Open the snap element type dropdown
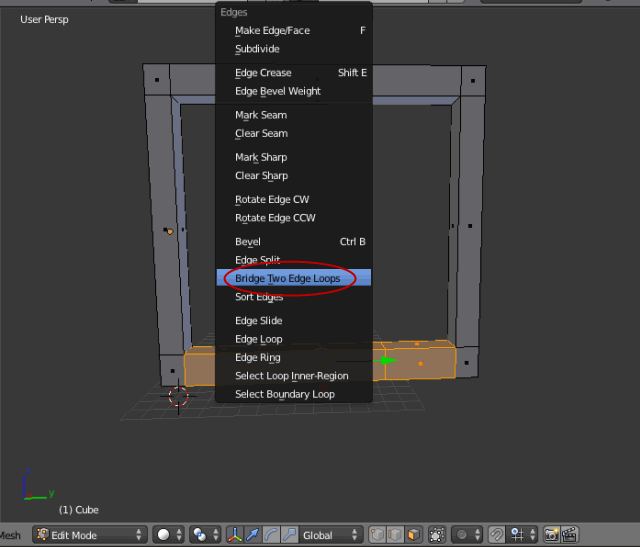The width and height of the screenshot is (640, 547). [522, 535]
